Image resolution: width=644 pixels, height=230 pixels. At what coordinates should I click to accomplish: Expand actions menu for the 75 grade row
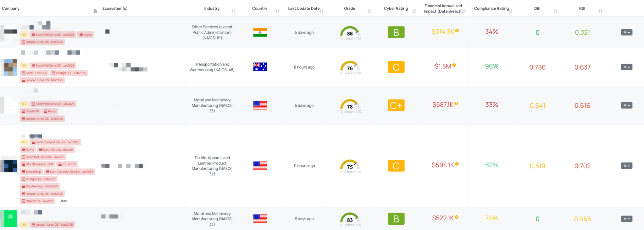(x=626, y=166)
